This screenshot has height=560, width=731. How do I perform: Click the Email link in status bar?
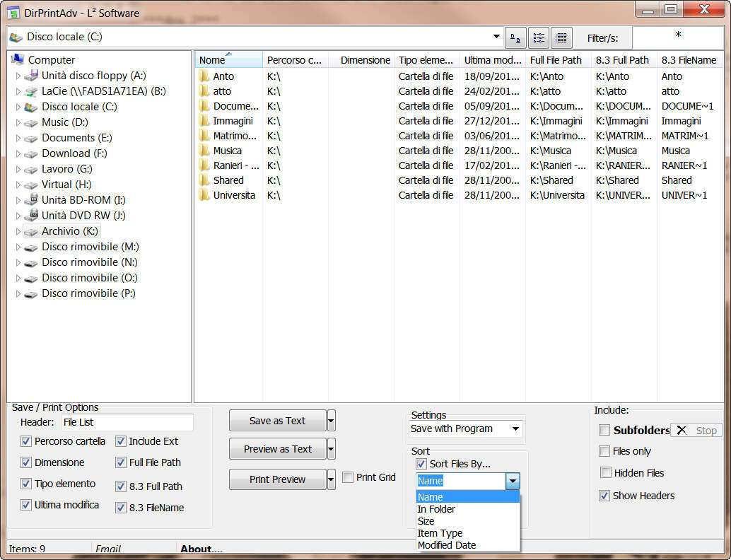pos(108,549)
